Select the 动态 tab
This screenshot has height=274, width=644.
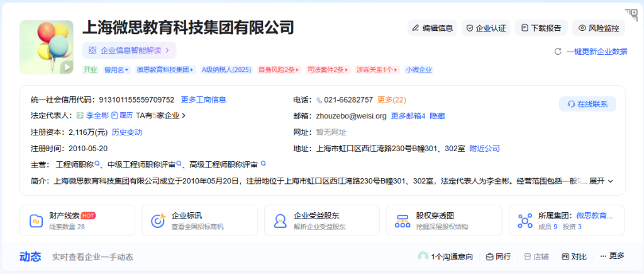(x=30, y=257)
